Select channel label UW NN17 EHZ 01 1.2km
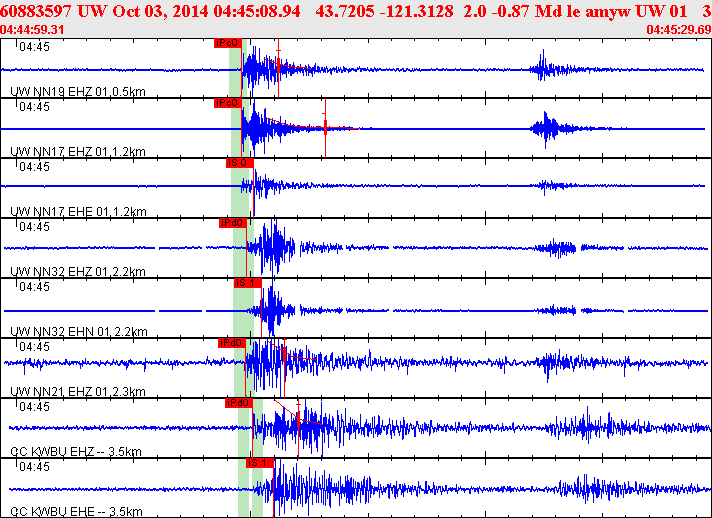The width and height of the screenshot is (712, 518). pyautogui.click(x=78, y=152)
